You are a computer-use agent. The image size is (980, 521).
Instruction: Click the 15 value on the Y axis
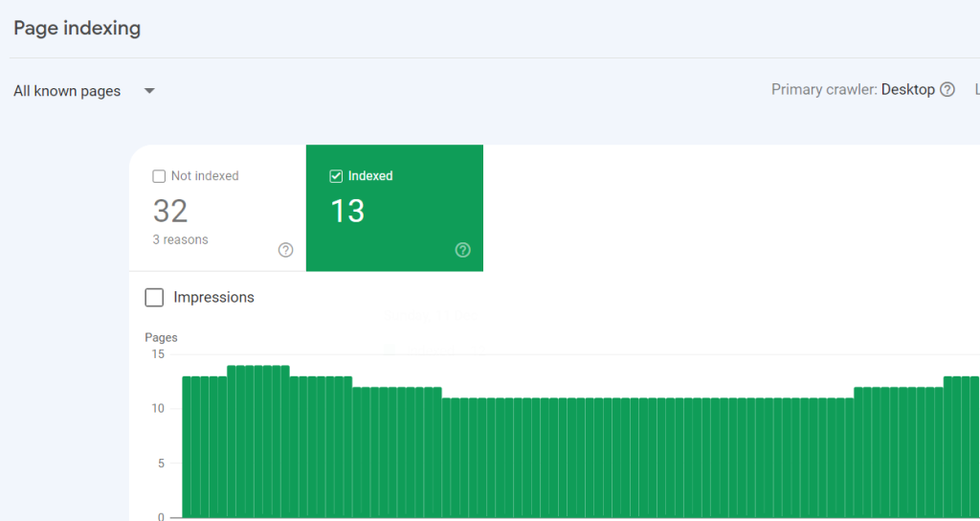[158, 354]
